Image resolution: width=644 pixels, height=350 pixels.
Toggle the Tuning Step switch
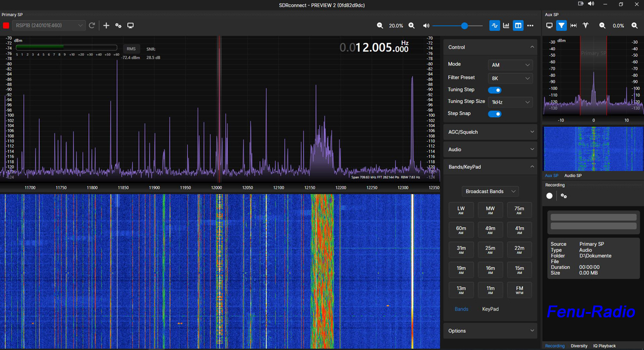coord(495,90)
